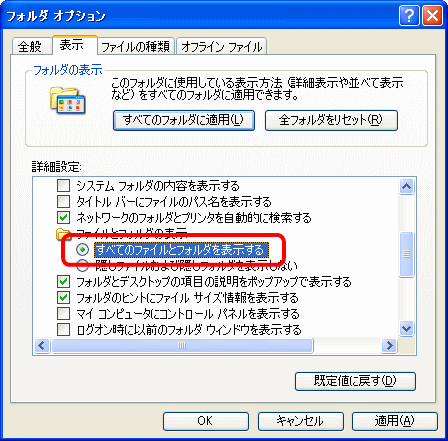Click the vertical scrollbar thumb
Screen dimensions: 448x441
pos(406,254)
